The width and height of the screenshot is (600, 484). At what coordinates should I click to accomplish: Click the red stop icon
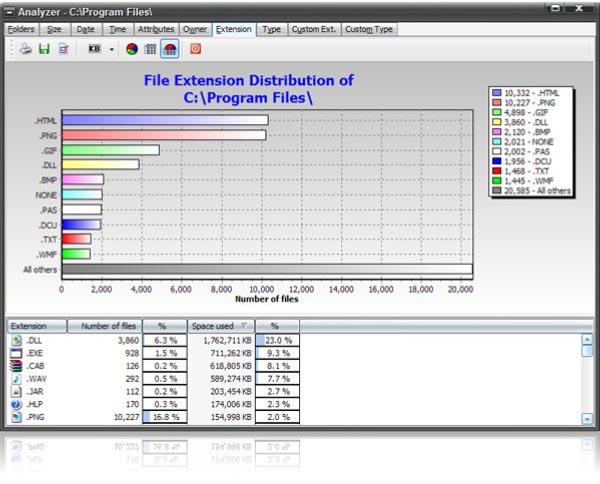coord(195,48)
